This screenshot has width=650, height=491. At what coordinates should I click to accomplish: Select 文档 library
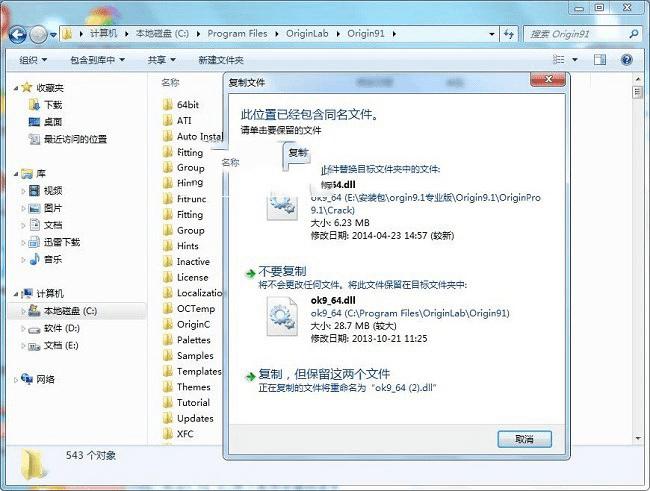[53, 225]
